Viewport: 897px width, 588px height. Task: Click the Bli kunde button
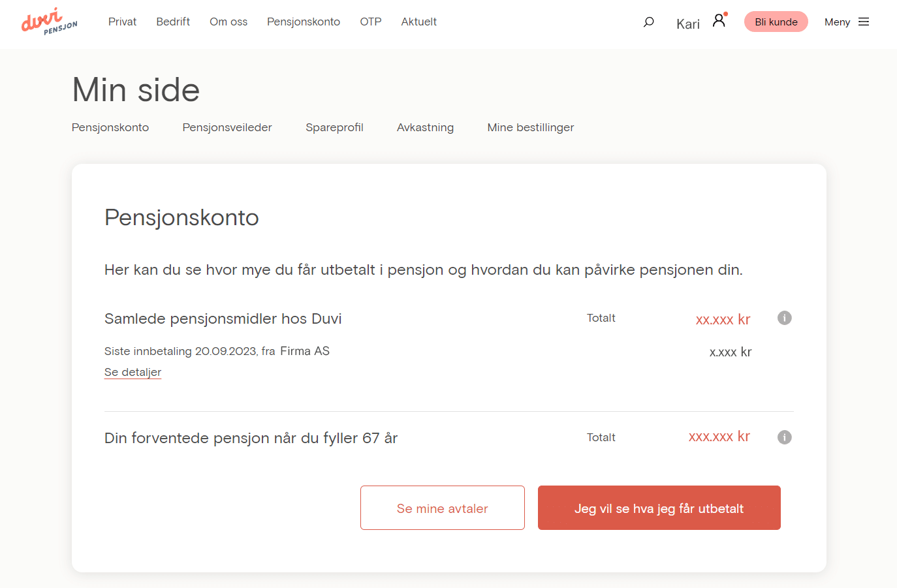pyautogui.click(x=776, y=22)
